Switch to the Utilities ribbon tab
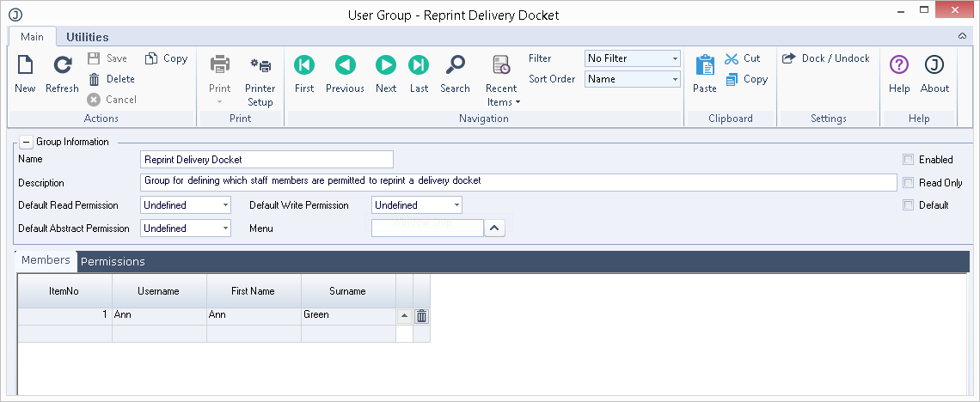The height and width of the screenshot is (402, 980). click(x=88, y=37)
